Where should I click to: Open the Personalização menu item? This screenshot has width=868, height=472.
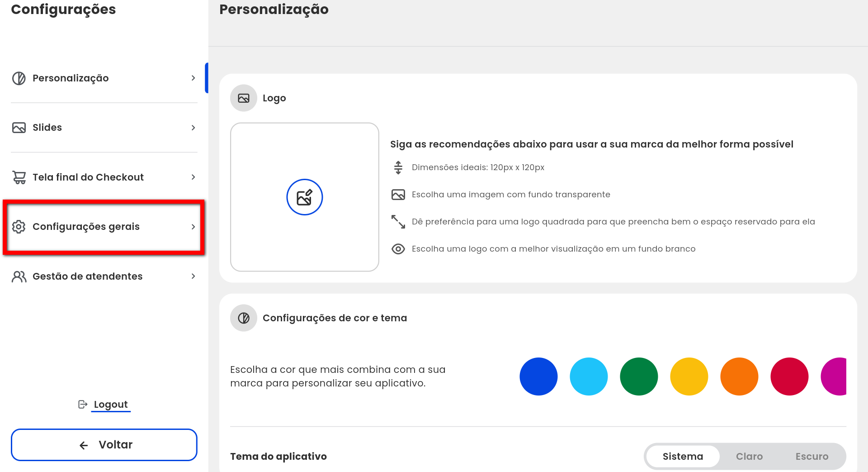tap(71, 78)
